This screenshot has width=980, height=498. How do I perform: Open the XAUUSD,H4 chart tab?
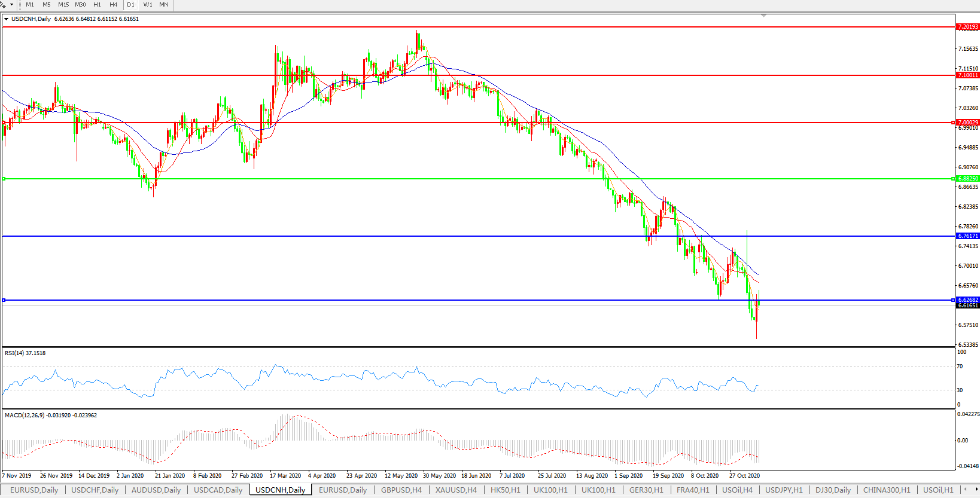click(x=456, y=490)
